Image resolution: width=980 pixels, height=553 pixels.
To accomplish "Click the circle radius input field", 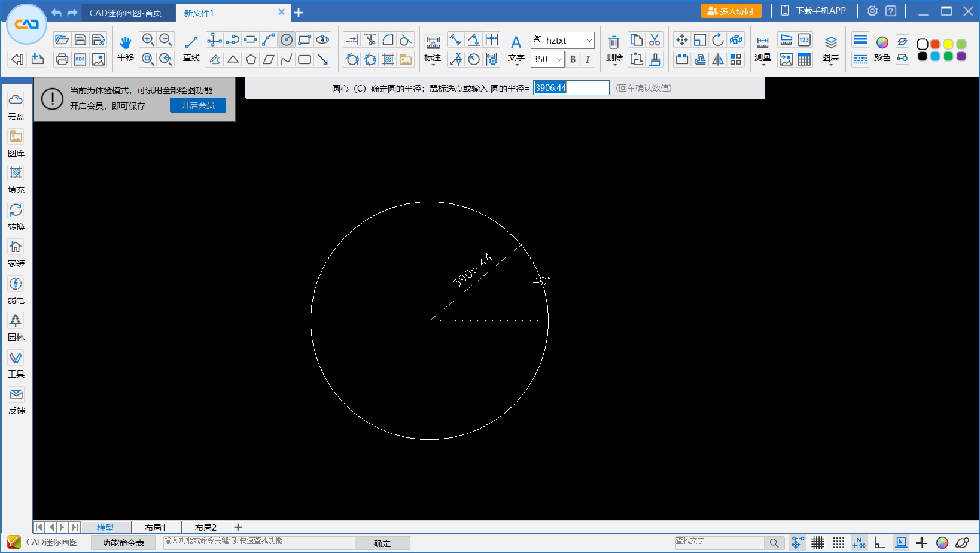I will [571, 88].
